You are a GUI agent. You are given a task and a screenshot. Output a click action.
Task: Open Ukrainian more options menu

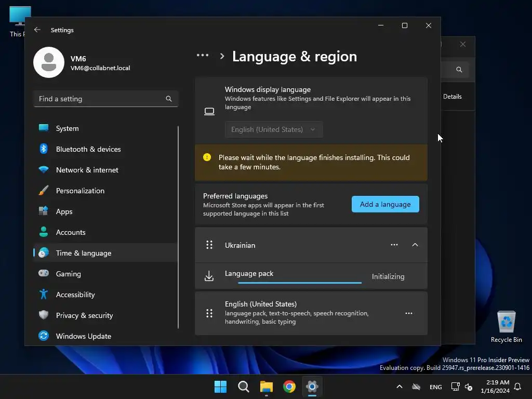point(394,245)
